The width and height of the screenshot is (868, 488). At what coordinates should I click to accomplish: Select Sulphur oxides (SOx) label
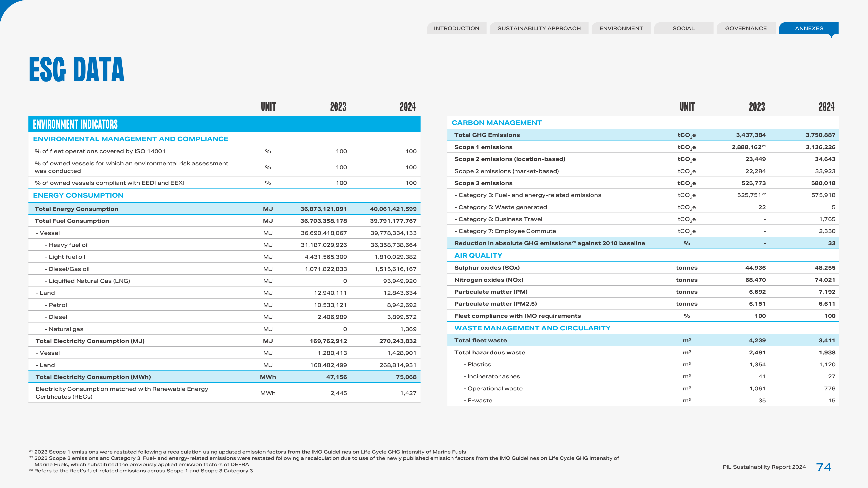(x=487, y=268)
